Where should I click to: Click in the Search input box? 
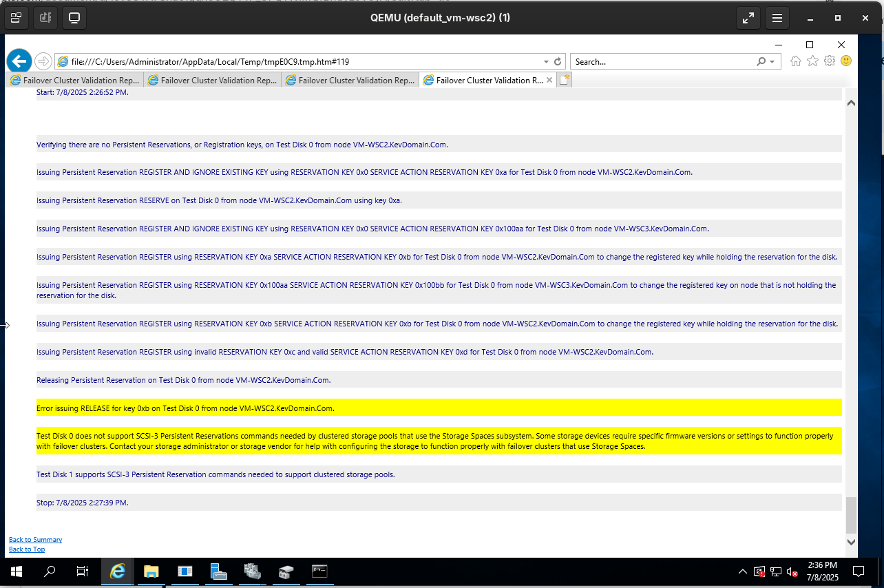[662, 61]
